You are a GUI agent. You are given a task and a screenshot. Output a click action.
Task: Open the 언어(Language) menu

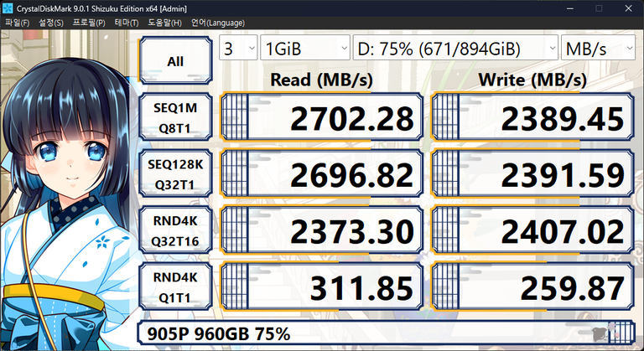pyautogui.click(x=218, y=23)
